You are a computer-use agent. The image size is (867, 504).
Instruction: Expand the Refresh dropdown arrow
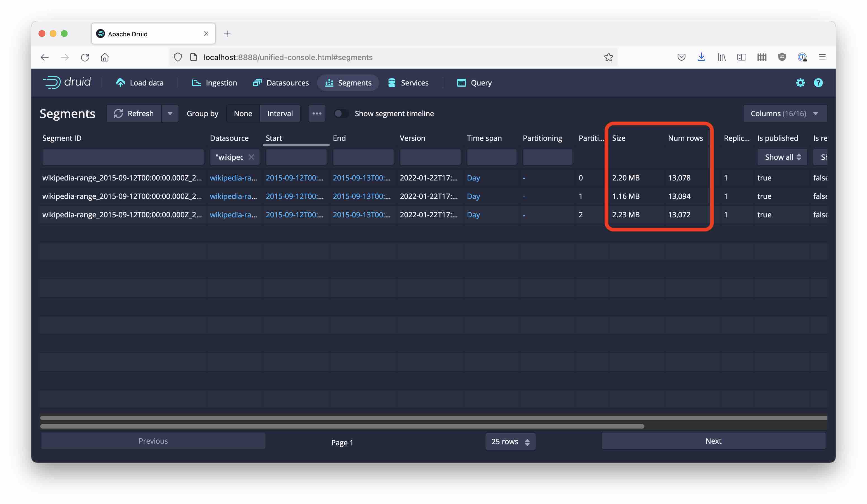click(170, 113)
